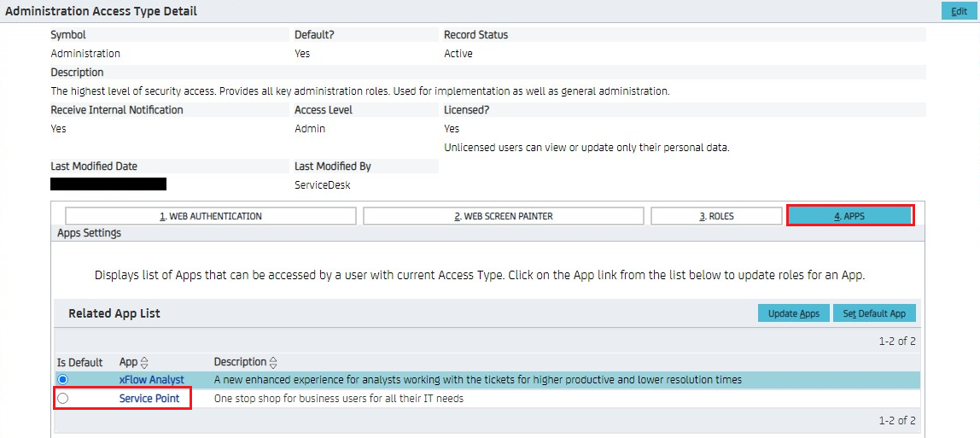980x438 pixels.
Task: Open the Service Point app link
Action: [149, 399]
